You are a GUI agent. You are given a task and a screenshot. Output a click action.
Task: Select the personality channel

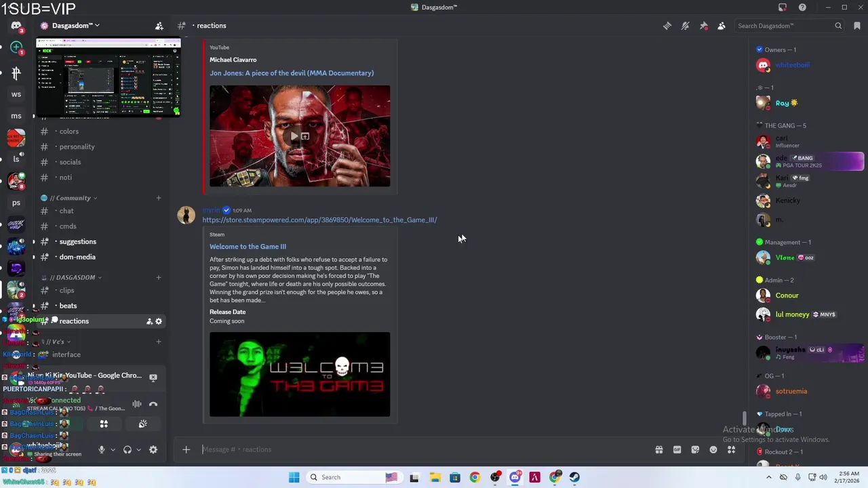[77, 146]
